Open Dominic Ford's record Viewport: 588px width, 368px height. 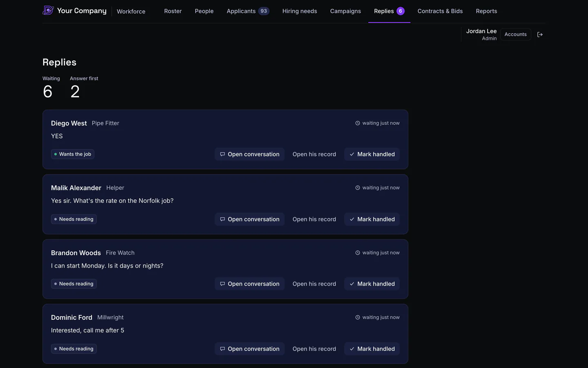(314, 349)
